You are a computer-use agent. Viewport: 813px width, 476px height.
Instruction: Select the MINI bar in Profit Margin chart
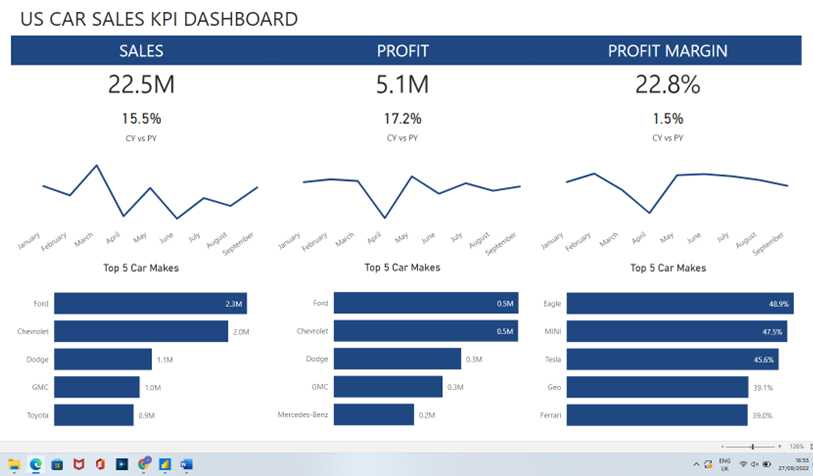(x=677, y=331)
